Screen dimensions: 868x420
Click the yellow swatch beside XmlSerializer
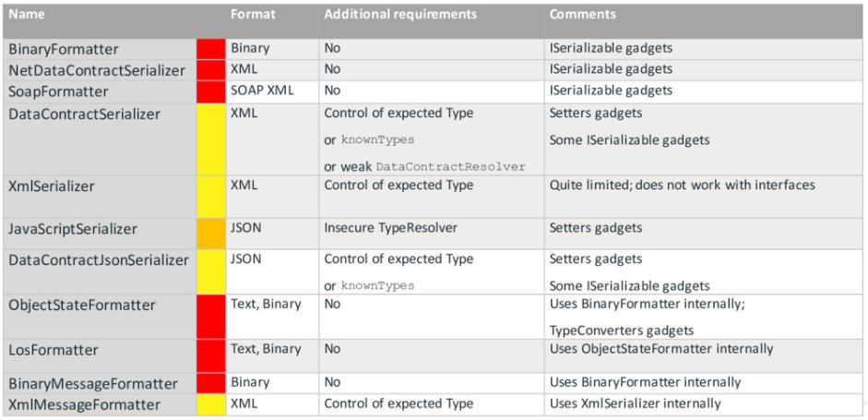tap(210, 194)
